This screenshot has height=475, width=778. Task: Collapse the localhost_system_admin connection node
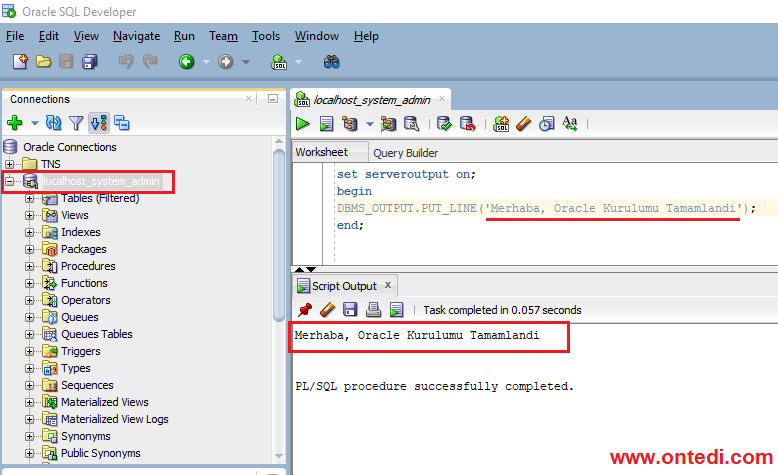pyautogui.click(x=9, y=181)
